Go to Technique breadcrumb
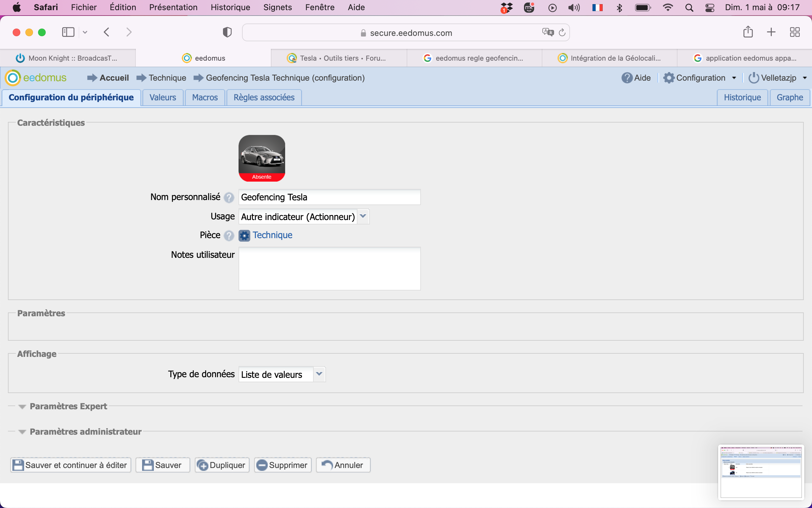 (167, 78)
